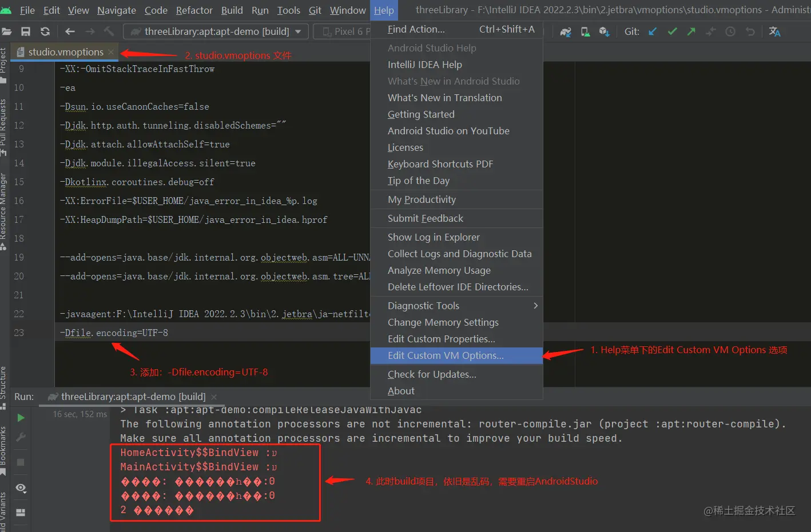Image resolution: width=811 pixels, height=532 pixels.
Task: Select About in the Help menu
Action: pyautogui.click(x=456, y=391)
